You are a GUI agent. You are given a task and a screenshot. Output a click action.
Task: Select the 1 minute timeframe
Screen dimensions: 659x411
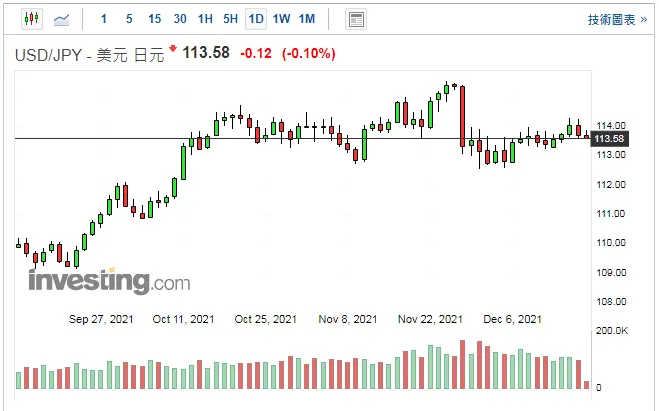pos(103,19)
